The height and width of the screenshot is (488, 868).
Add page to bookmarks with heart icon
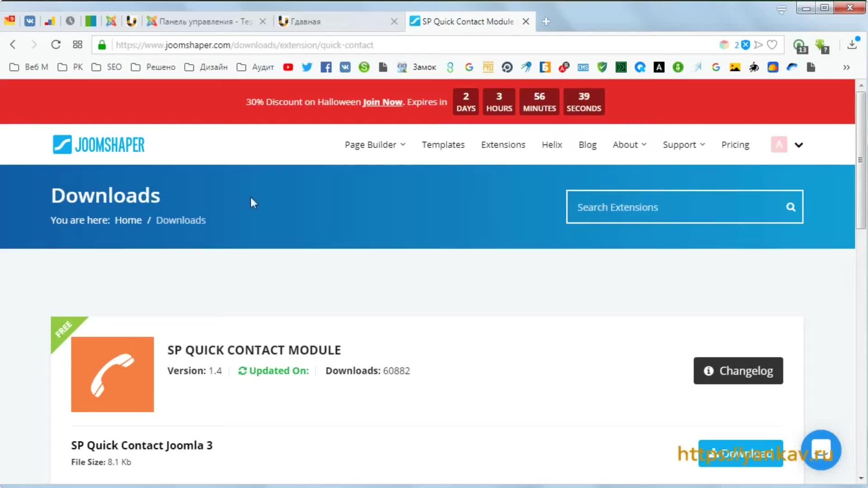[x=772, y=45]
